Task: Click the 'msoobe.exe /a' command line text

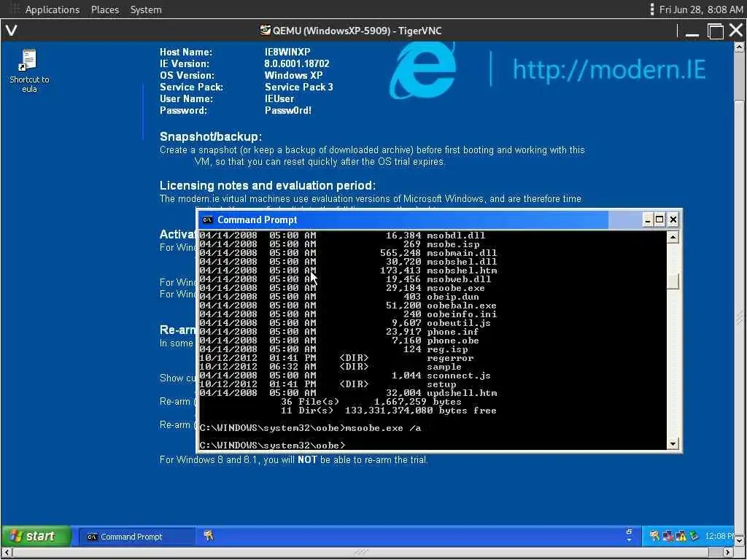Action: [383, 427]
